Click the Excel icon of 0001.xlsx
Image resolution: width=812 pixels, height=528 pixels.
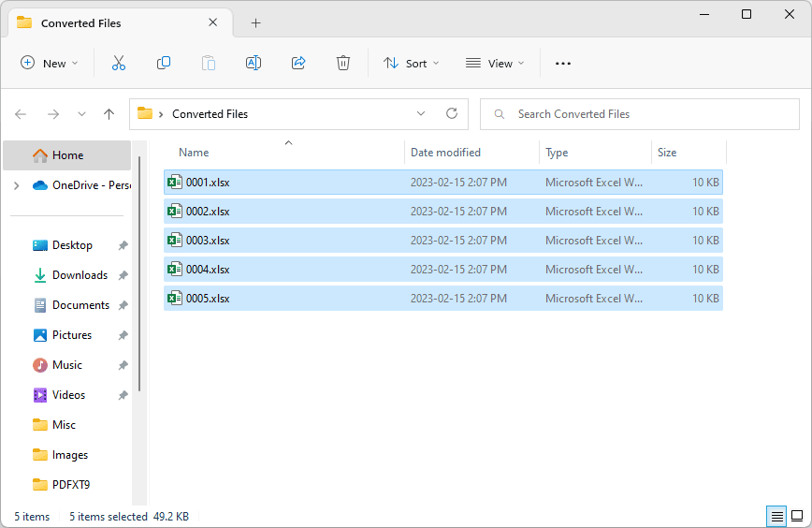[175, 182]
